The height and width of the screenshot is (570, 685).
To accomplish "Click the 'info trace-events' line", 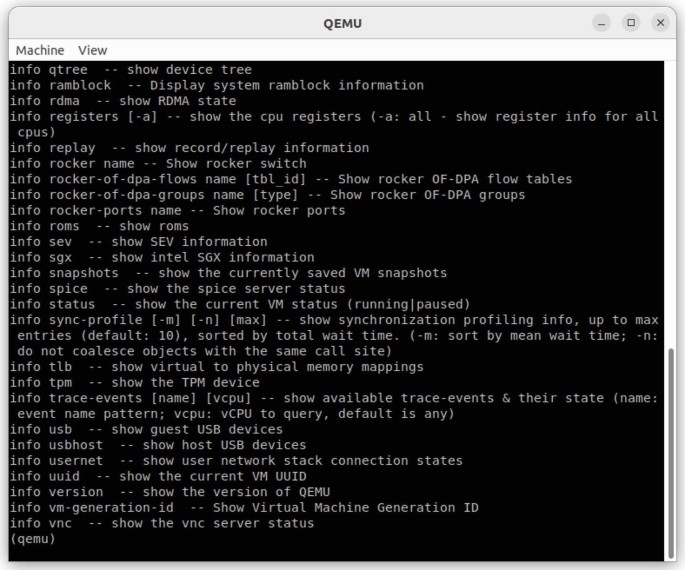I will [x=334, y=398].
